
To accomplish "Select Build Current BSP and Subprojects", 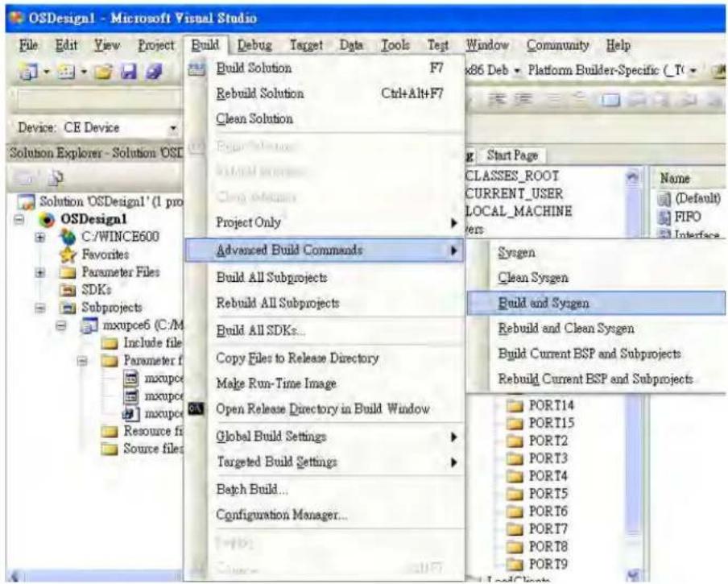I will click(597, 354).
